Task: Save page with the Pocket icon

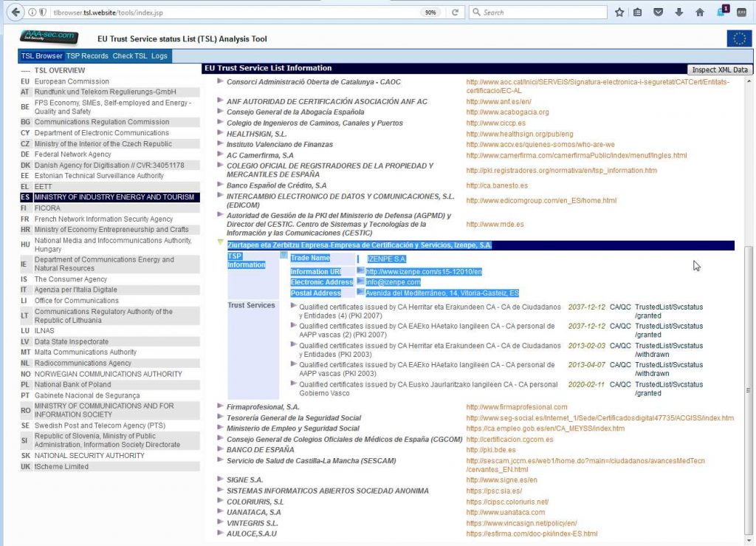Action: click(x=658, y=12)
